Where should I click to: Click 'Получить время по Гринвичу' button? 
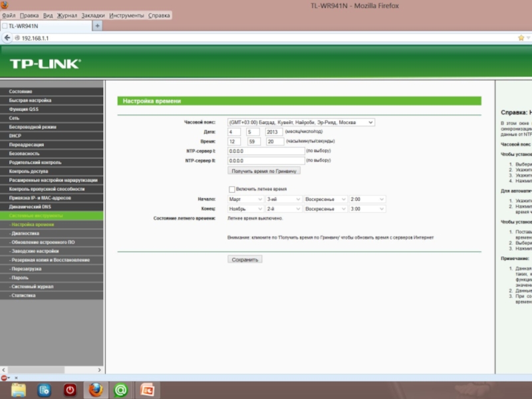264,171
